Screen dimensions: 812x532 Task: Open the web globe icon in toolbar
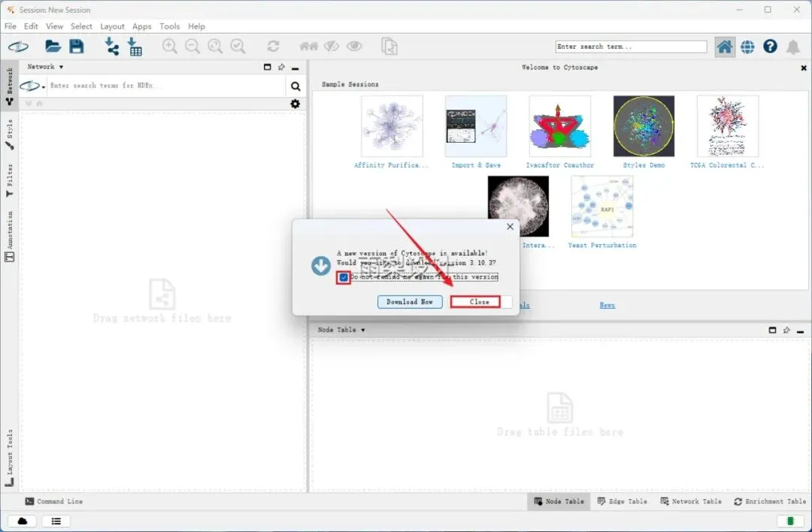(747, 47)
